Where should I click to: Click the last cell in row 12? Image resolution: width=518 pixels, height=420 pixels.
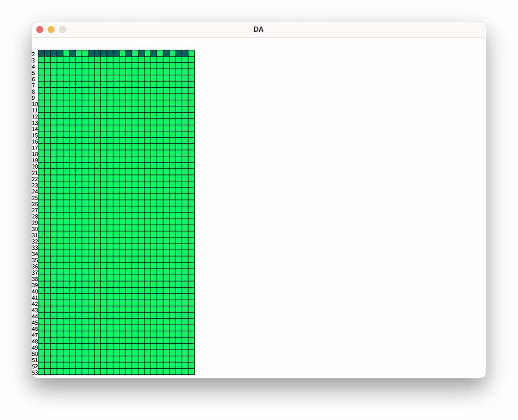tap(191, 116)
